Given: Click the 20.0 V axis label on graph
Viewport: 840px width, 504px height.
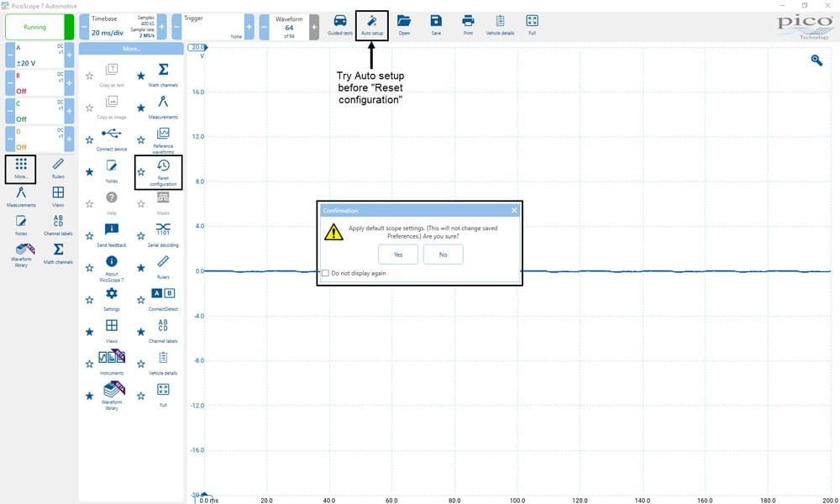Looking at the screenshot, I should (197, 47).
